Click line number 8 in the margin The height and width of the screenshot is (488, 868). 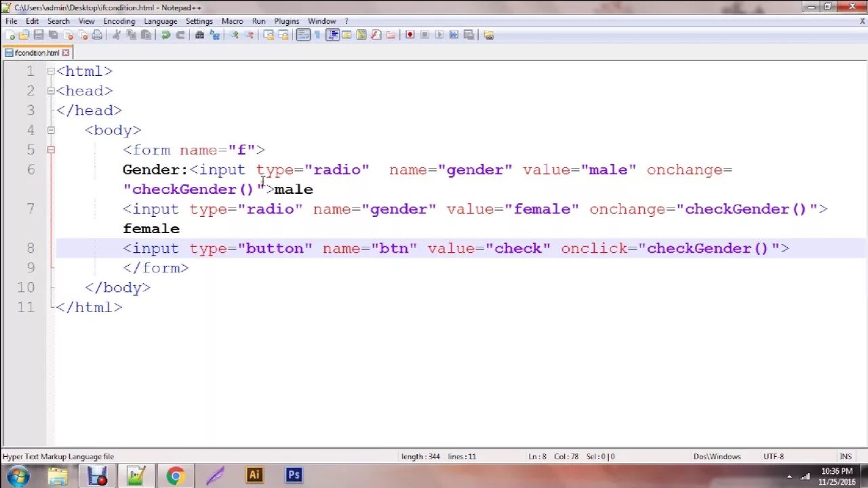pos(29,248)
